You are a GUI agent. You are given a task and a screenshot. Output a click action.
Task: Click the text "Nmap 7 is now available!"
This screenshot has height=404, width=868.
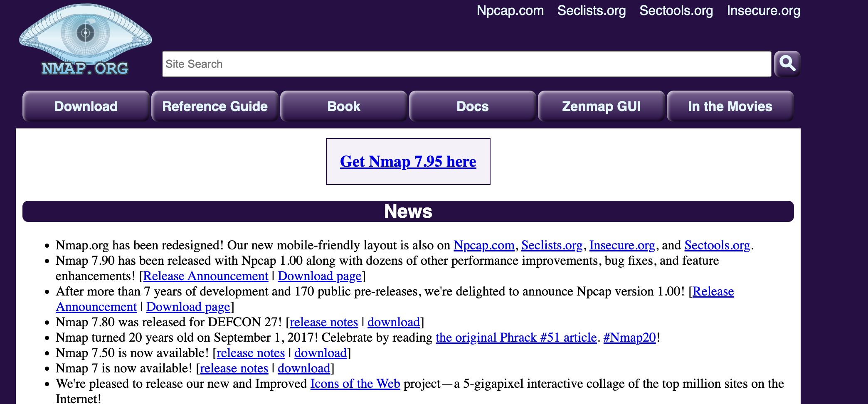pyautogui.click(x=124, y=368)
